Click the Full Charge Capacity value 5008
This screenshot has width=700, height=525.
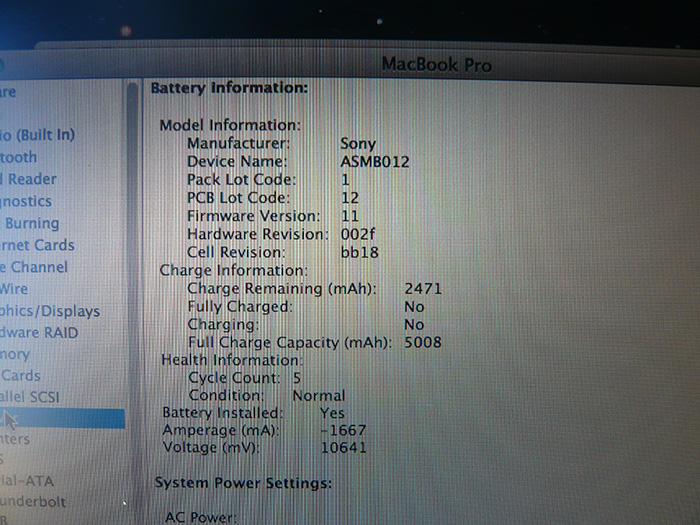click(423, 342)
